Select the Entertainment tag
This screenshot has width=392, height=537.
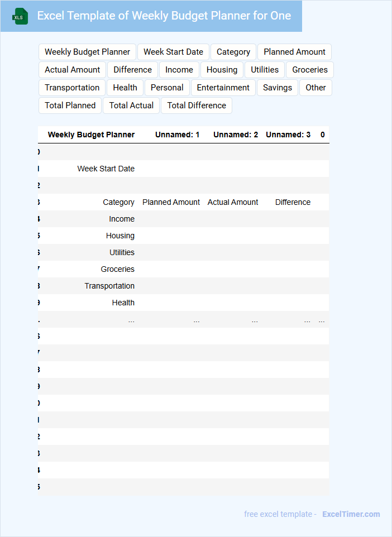point(223,88)
